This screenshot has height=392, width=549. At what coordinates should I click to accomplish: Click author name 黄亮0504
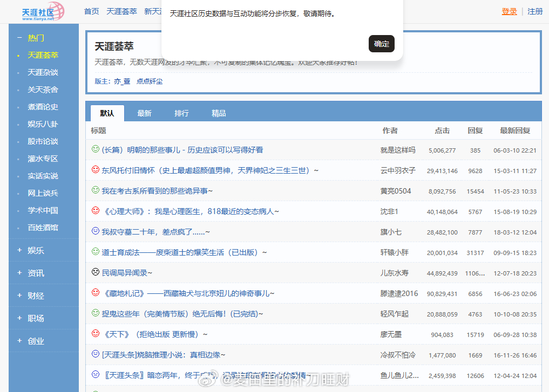396,191
